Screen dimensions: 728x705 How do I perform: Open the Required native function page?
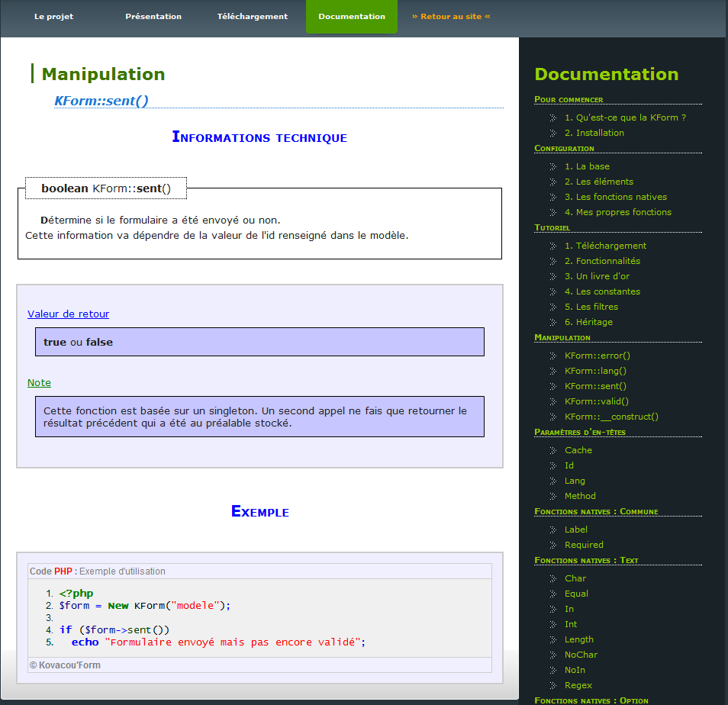584,546
